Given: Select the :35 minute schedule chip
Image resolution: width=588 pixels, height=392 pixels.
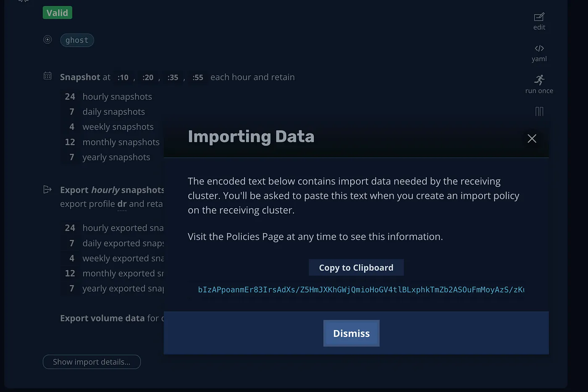Looking at the screenshot, I should coord(173,78).
